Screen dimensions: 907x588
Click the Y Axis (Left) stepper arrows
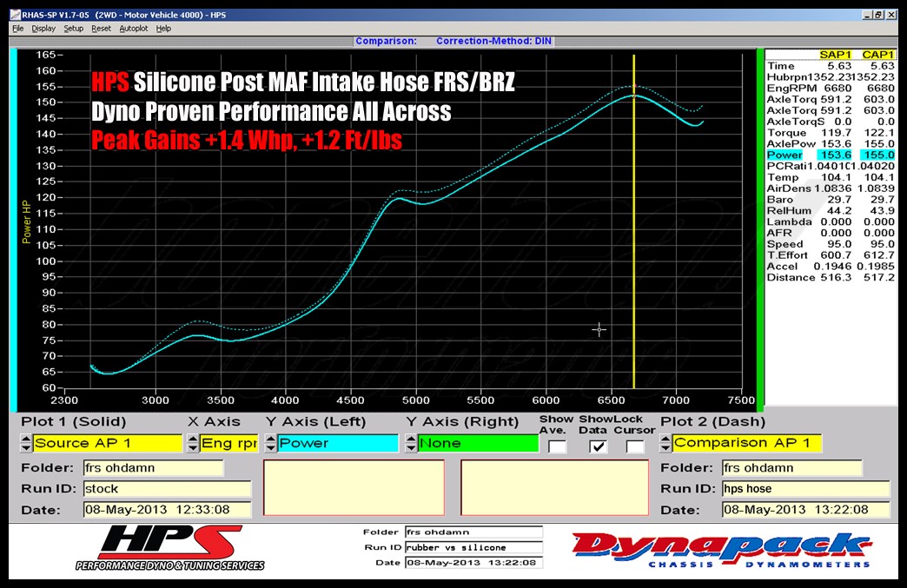pyautogui.click(x=271, y=444)
